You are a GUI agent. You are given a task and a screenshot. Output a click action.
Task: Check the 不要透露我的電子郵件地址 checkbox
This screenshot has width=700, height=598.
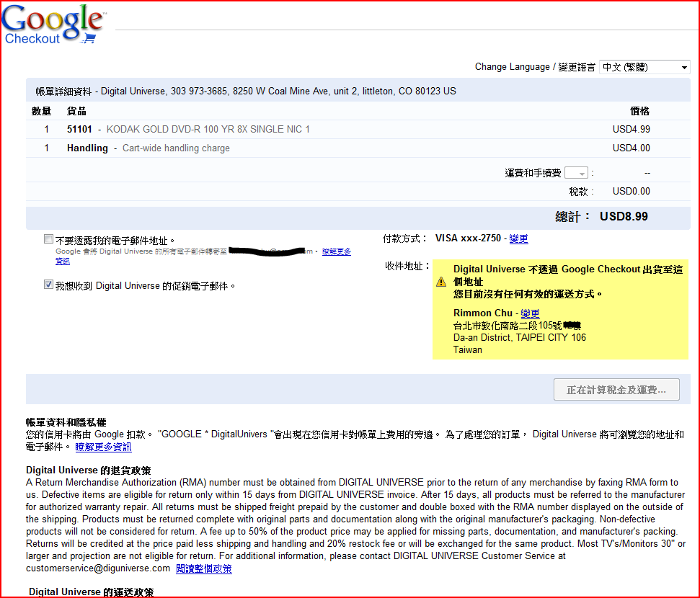[48, 239]
